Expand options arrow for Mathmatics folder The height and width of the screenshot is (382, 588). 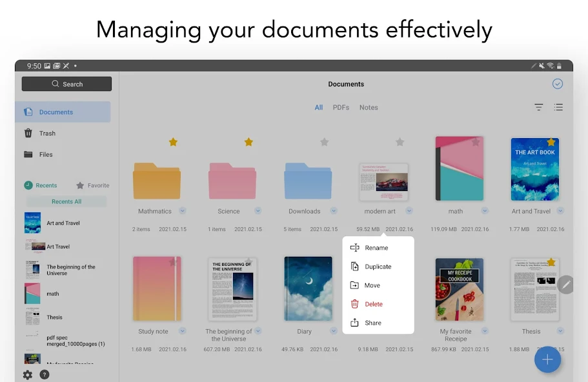tap(182, 211)
